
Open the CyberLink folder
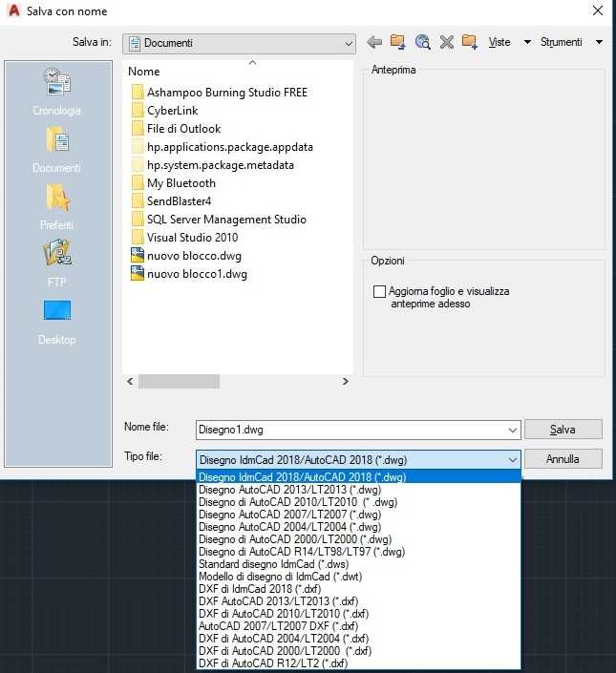pyautogui.click(x=164, y=111)
